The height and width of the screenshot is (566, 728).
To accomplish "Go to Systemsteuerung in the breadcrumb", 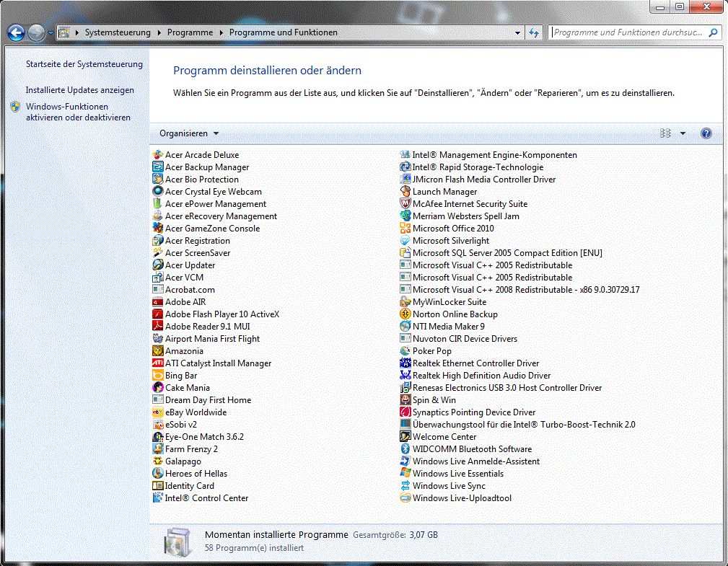I will (118, 32).
